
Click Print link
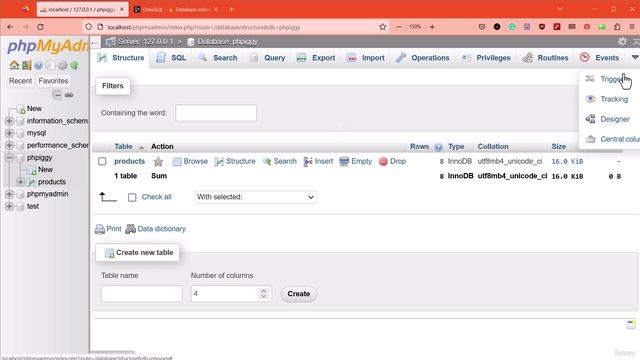coord(108,229)
